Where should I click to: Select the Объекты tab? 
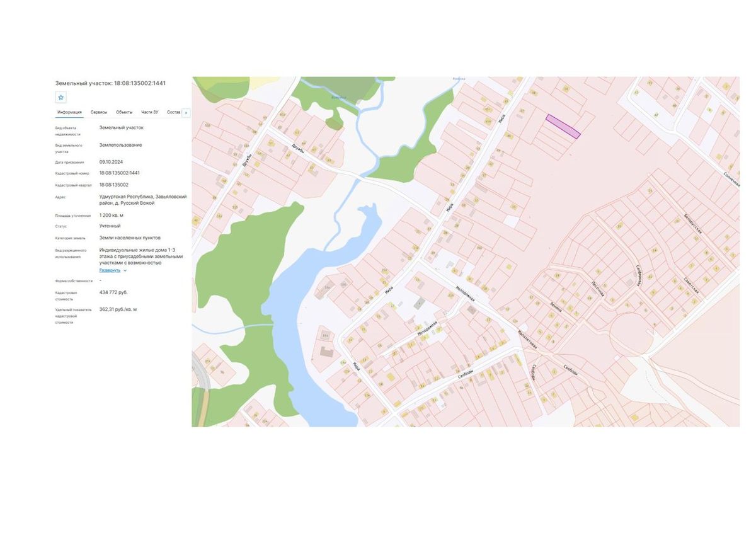pos(124,112)
